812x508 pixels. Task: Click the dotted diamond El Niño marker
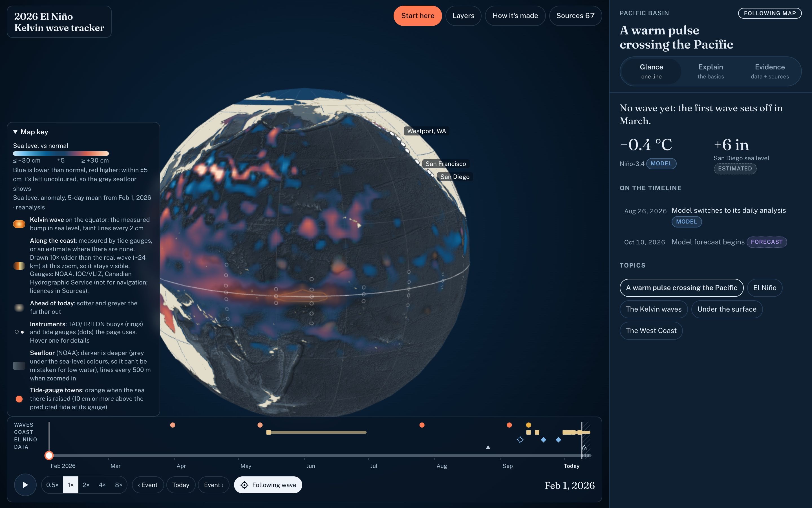point(520,439)
